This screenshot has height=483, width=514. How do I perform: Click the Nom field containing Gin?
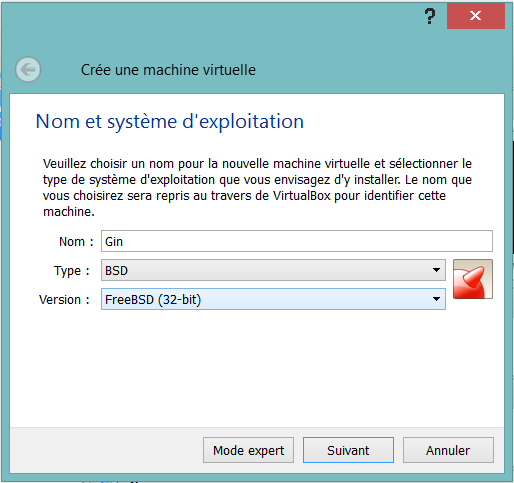(x=297, y=241)
